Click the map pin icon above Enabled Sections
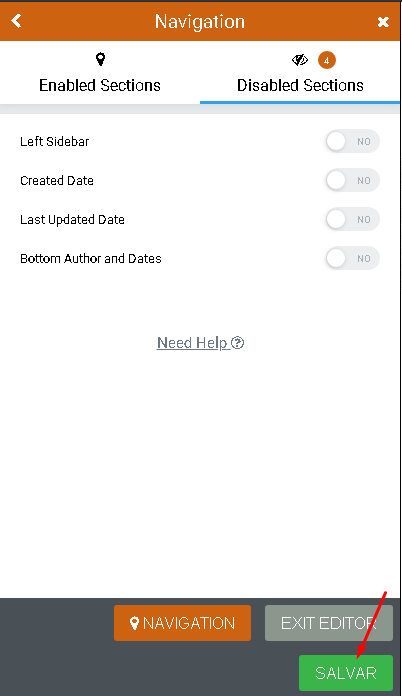Screen dimensions: 402x696 pos(101,59)
